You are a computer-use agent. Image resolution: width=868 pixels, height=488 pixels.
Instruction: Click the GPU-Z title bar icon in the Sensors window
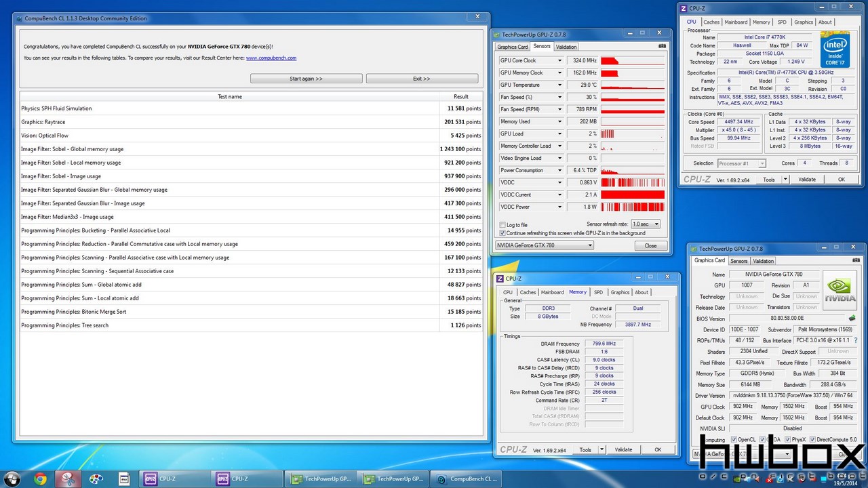496,33
